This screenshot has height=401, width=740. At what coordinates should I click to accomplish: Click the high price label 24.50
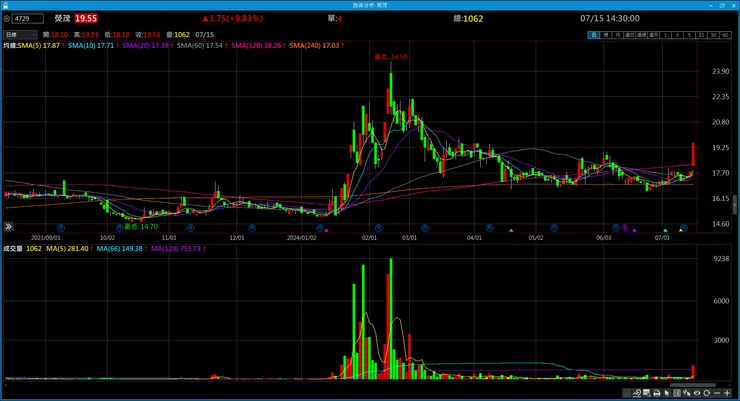pos(391,57)
